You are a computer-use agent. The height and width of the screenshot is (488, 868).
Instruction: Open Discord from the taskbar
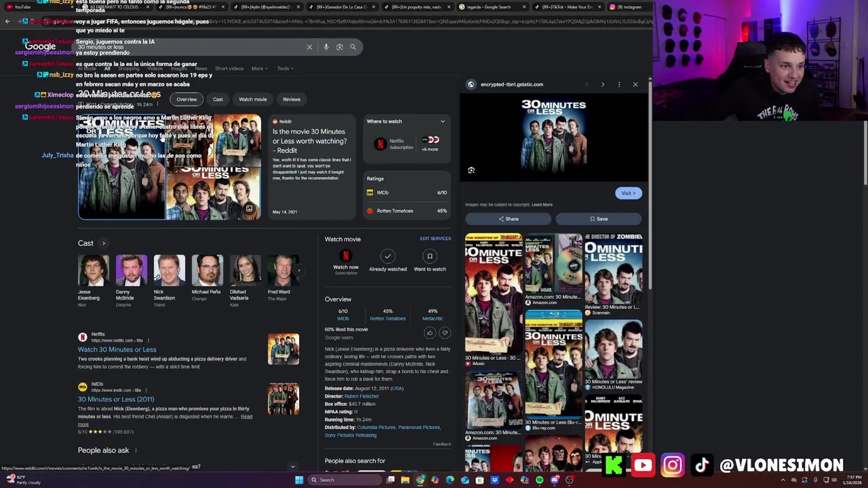tap(554, 480)
